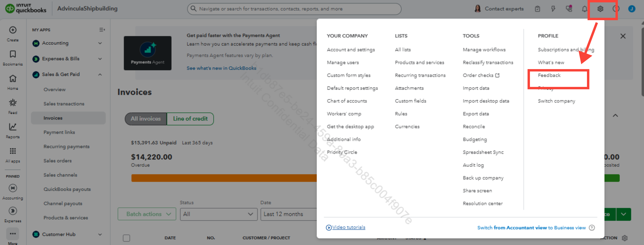Open Bookmarks in left rail

pos(13,54)
